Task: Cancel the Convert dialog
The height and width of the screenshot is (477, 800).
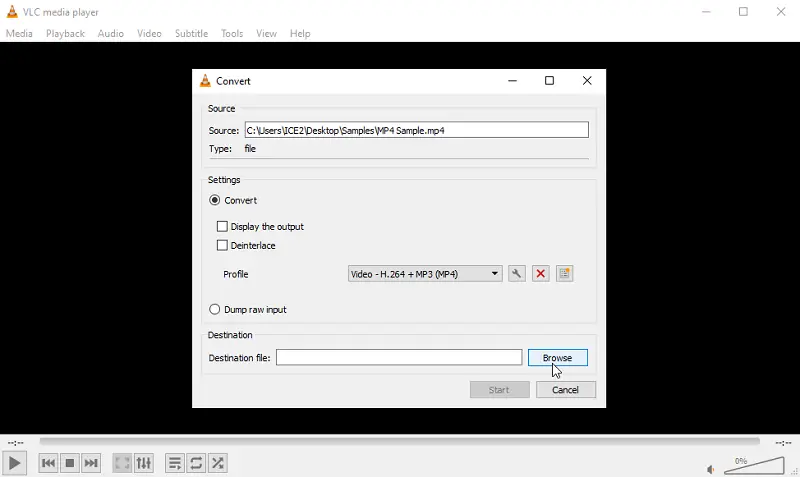Action: point(565,390)
